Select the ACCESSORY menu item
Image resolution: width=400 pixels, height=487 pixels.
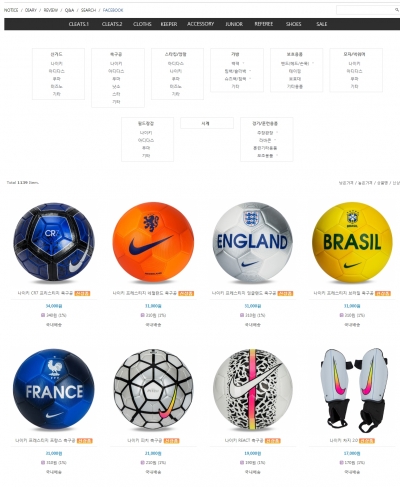pyautogui.click(x=200, y=24)
